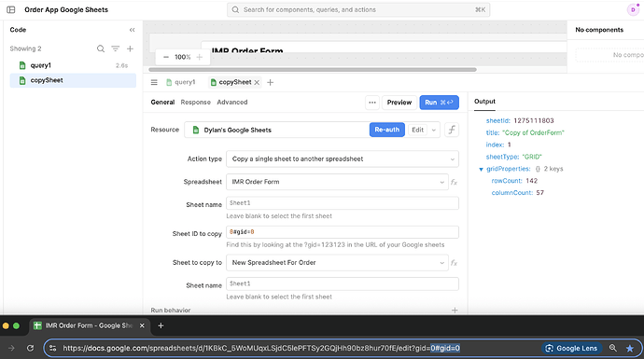Collapse the Code panel with double chevron
The width and height of the screenshot is (644, 359).
(132, 30)
